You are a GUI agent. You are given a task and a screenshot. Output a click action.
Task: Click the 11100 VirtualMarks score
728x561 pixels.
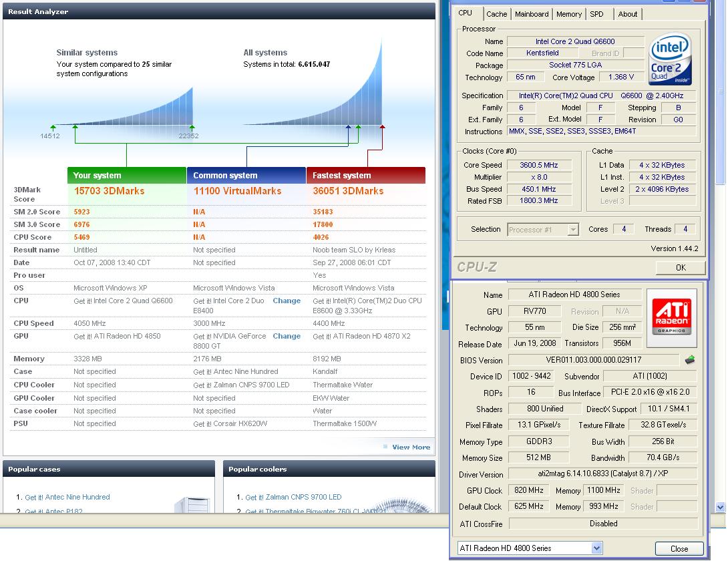[x=237, y=191]
